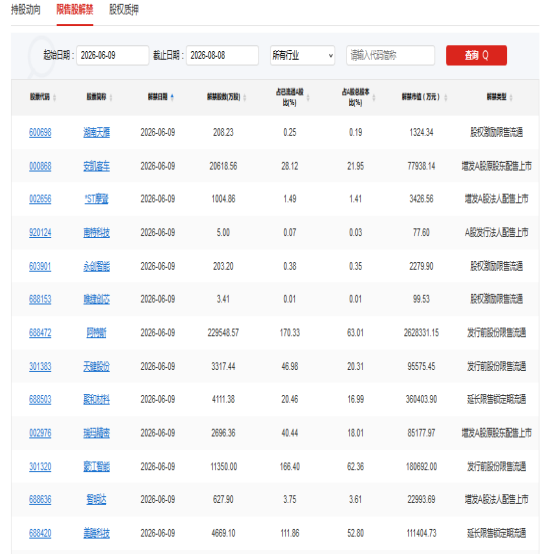The image size is (554, 555).
Task: Select the 95575.45 market value cell
Action: (x=421, y=366)
